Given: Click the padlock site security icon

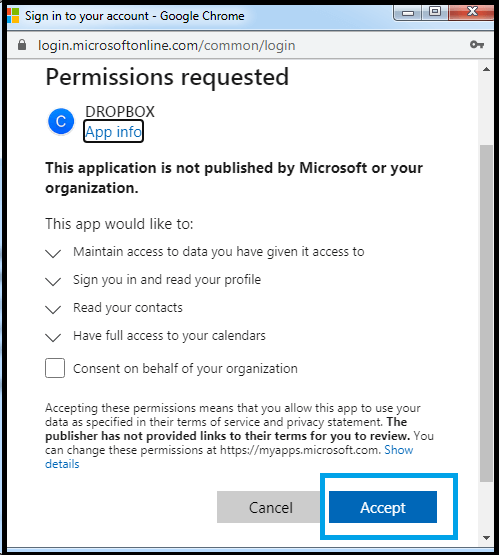Looking at the screenshot, I should coord(22,45).
